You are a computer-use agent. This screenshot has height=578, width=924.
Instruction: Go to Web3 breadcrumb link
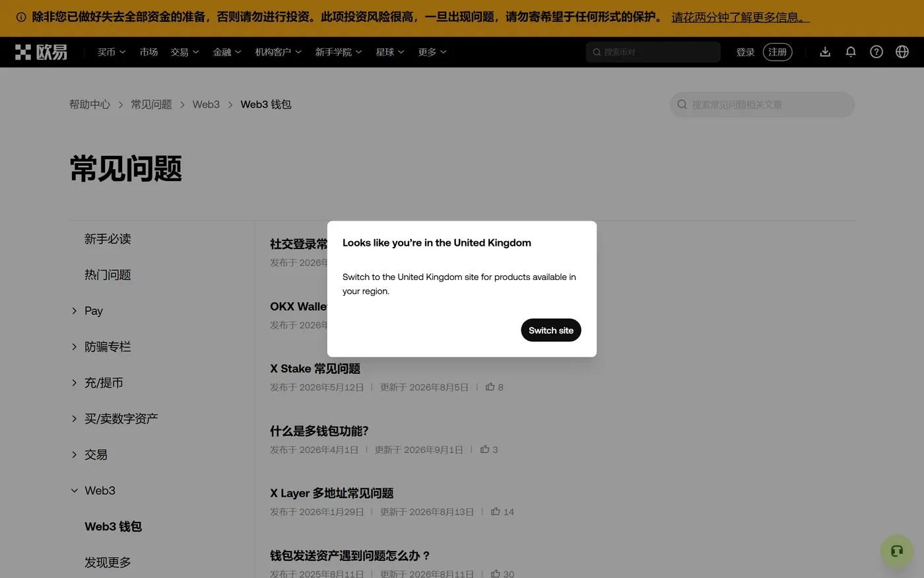point(206,104)
